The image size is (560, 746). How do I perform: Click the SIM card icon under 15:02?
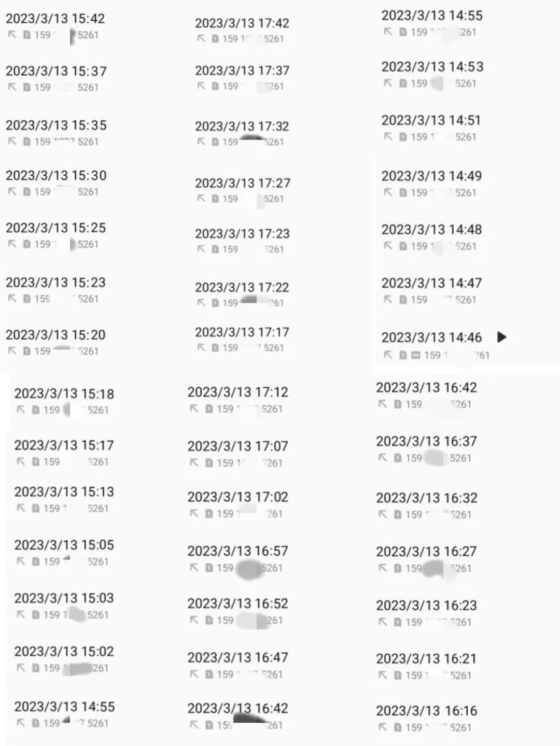click(x=35, y=668)
